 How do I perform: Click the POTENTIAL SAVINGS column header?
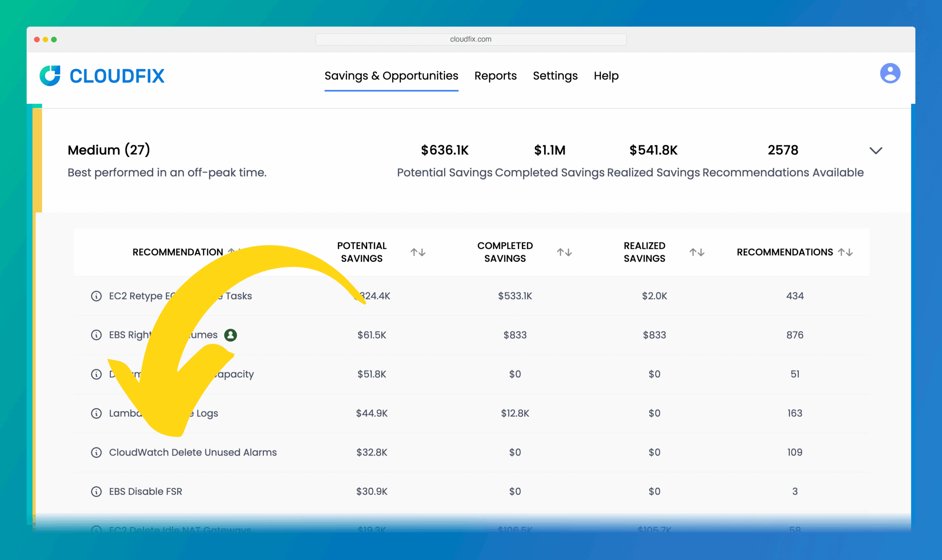click(362, 252)
